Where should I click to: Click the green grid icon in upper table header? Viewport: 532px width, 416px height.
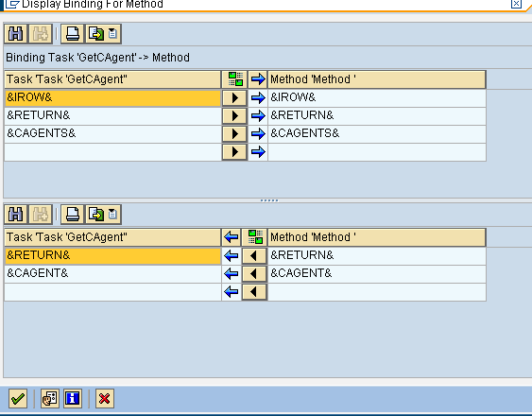[234, 79]
